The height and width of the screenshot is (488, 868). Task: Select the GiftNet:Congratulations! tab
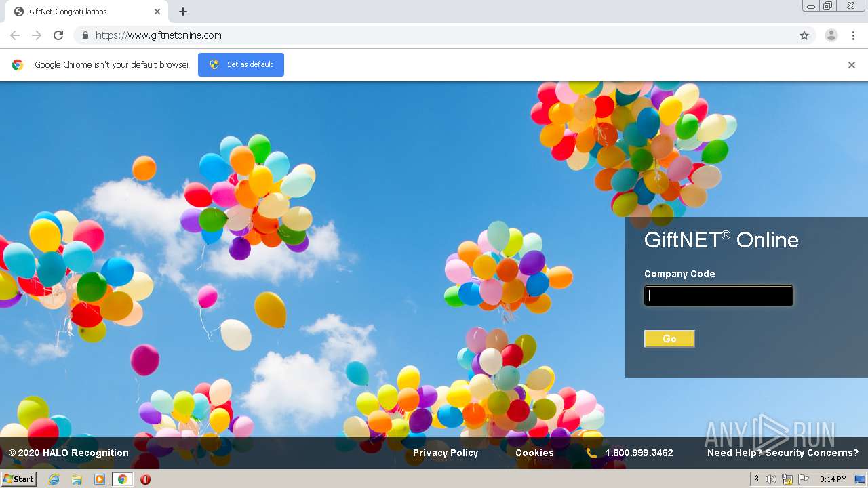click(88, 12)
